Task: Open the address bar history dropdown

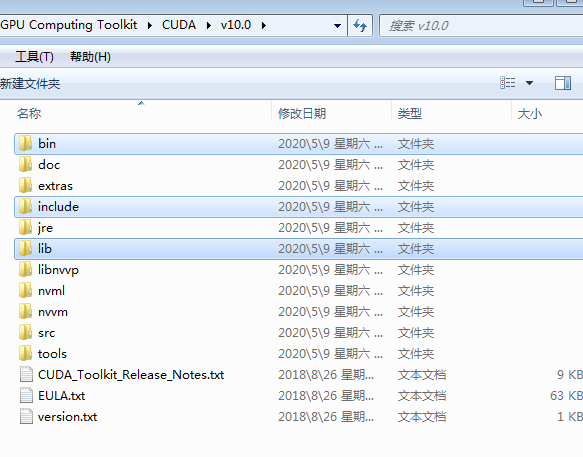Action: pos(337,26)
